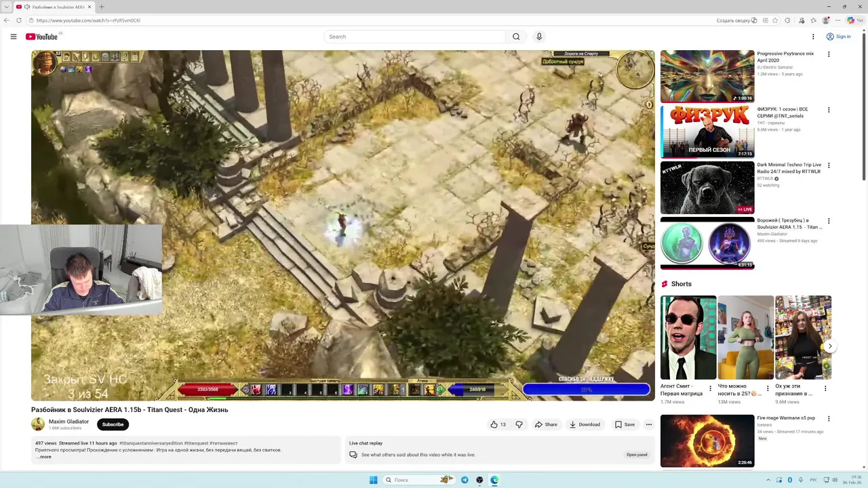Open options for Агент Смит short
This screenshot has height=488, width=868.
[x=711, y=388]
